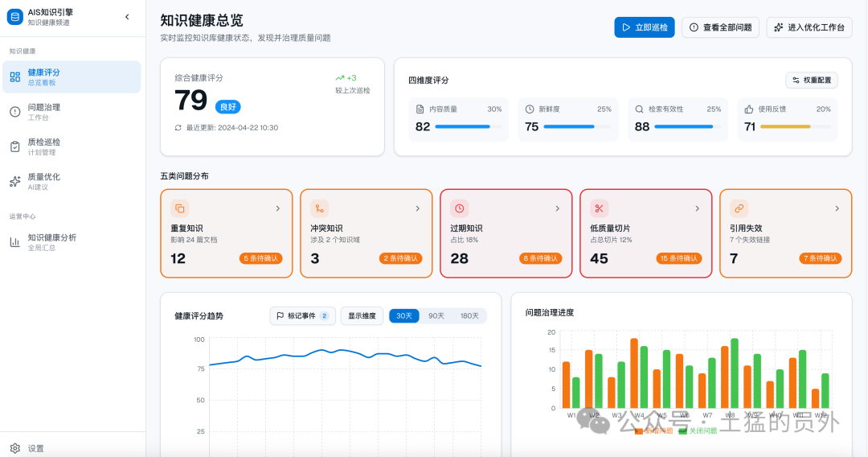Collapse the sidebar with the left chevron
Screen dimensions: 868x457
tap(127, 17)
